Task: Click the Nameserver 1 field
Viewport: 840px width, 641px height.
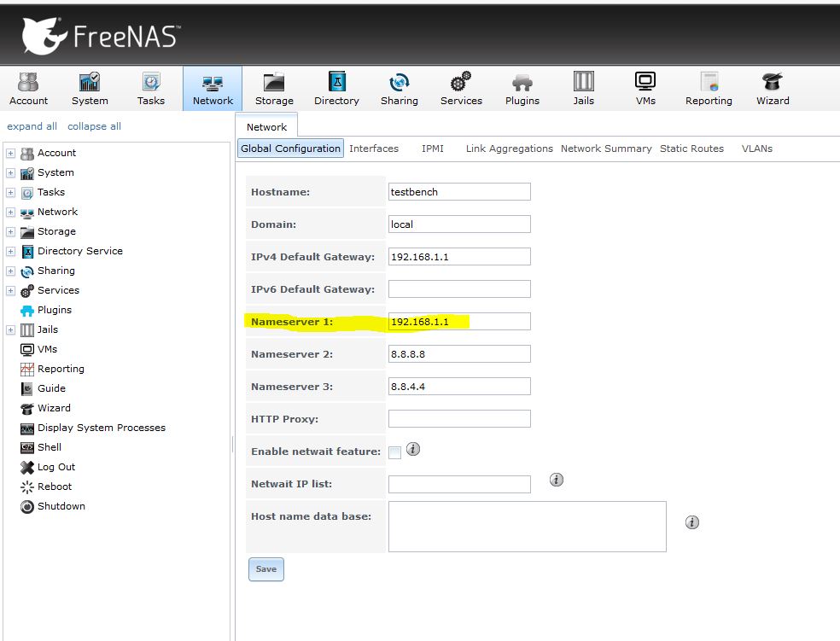Action: click(x=459, y=321)
